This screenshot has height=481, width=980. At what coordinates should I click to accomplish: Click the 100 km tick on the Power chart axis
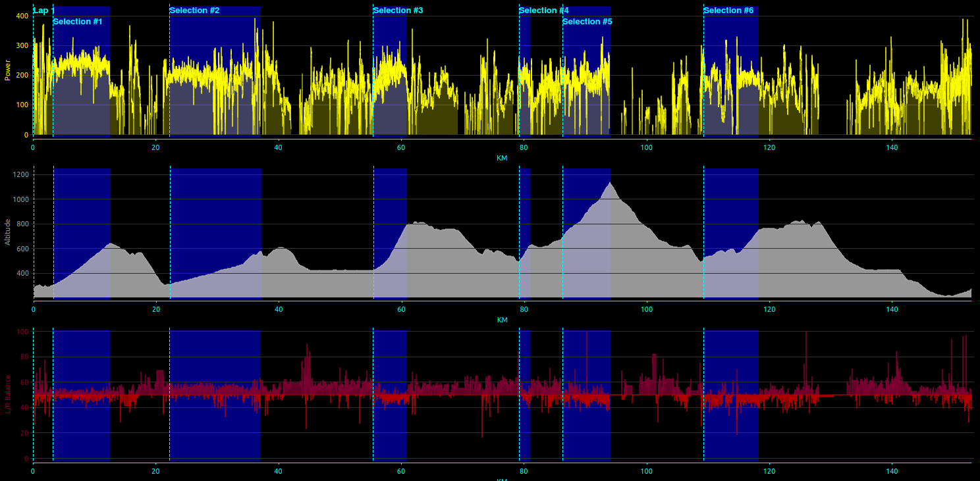[647, 147]
